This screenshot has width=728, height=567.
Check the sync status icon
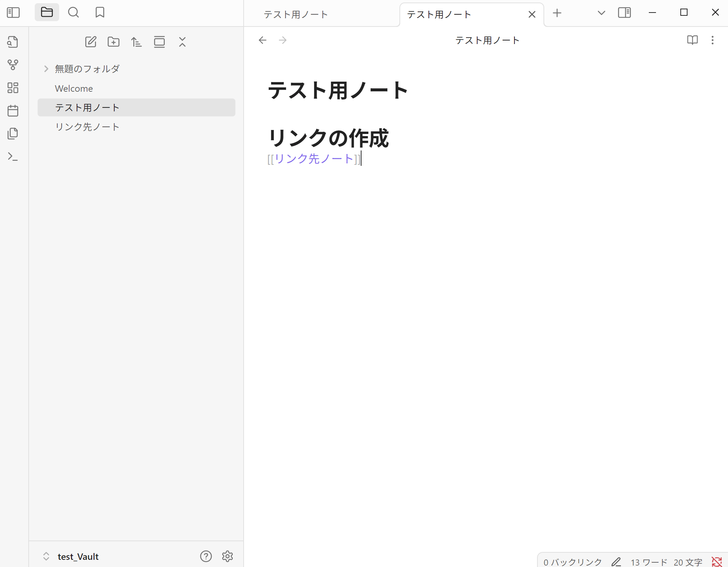[717, 562]
